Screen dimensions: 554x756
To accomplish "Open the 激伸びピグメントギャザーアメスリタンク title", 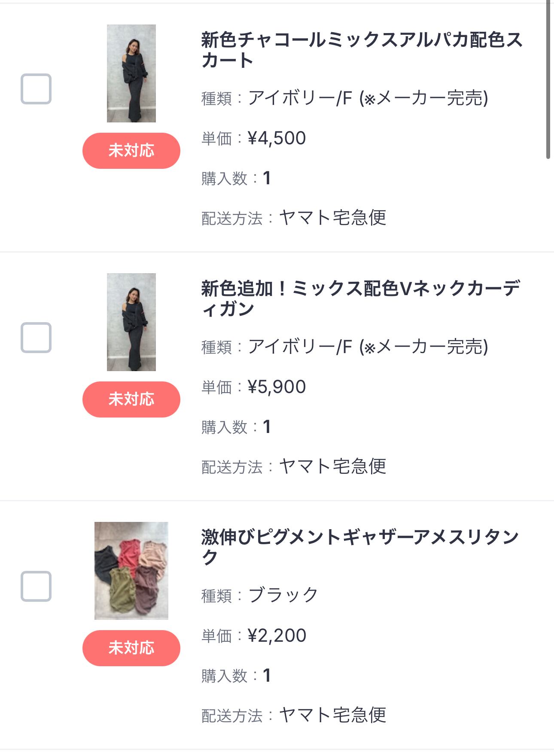I will pos(361,547).
